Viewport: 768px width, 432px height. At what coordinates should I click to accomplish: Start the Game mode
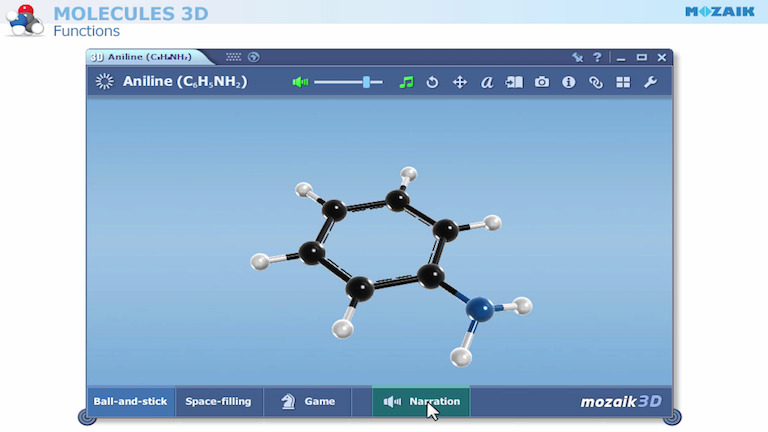pyautogui.click(x=308, y=401)
